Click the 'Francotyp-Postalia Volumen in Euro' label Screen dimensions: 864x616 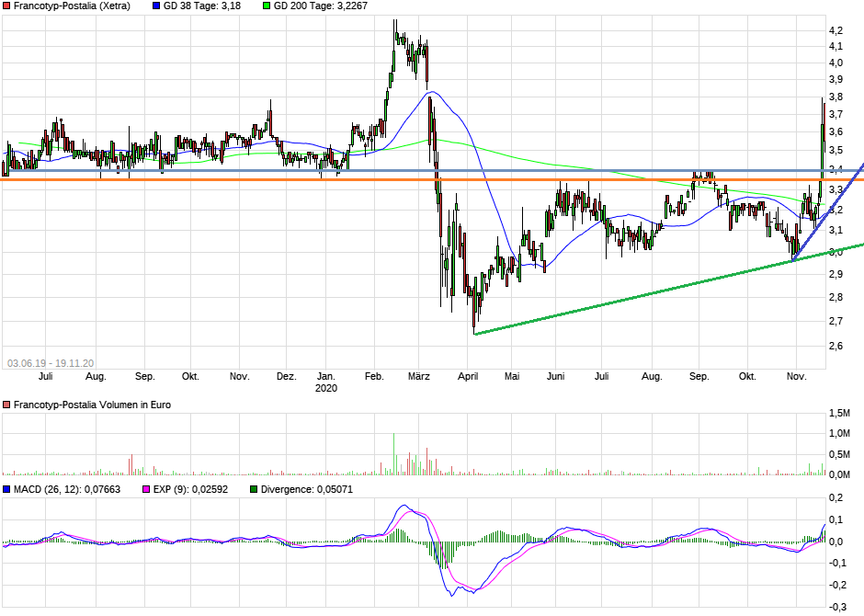tap(92, 405)
